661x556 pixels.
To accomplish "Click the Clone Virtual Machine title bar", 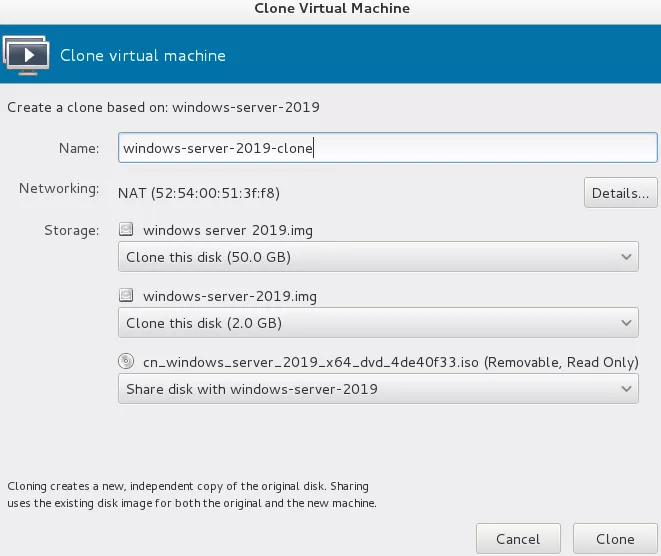I will (x=330, y=9).
